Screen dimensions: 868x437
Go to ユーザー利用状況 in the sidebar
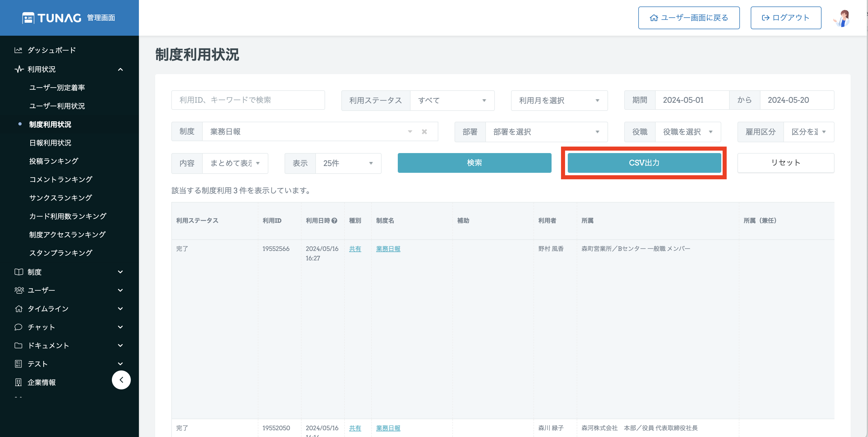pos(57,106)
